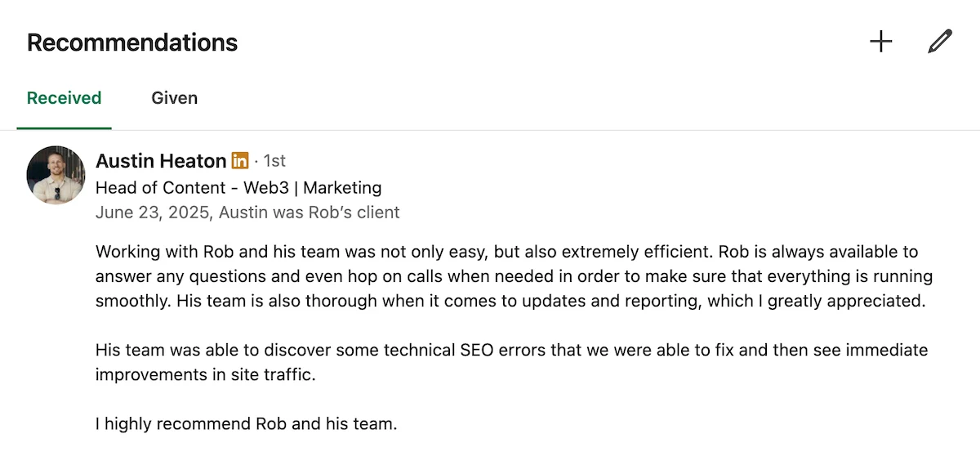
Task: Click the 'improvements in site traffic.' line
Action: (205, 375)
